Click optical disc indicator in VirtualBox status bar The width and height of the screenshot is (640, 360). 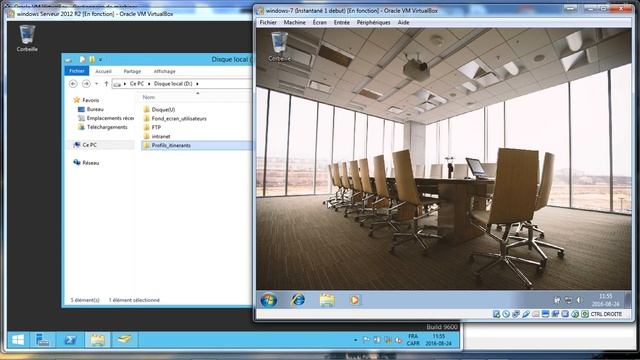pos(506,314)
